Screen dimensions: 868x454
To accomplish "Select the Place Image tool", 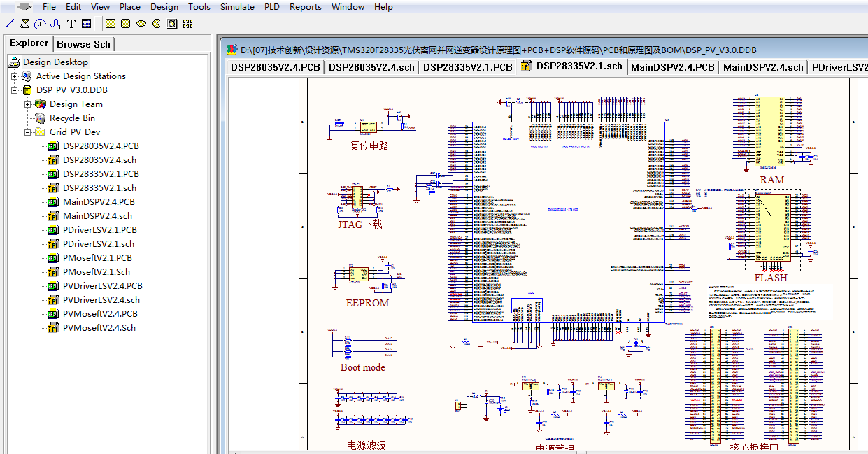I will pos(171,23).
